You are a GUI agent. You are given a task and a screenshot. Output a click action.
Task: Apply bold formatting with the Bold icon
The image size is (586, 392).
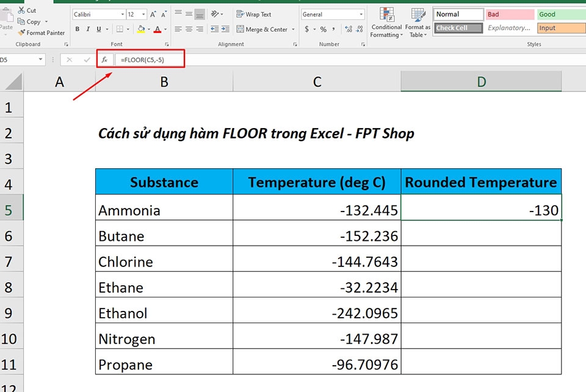point(77,29)
